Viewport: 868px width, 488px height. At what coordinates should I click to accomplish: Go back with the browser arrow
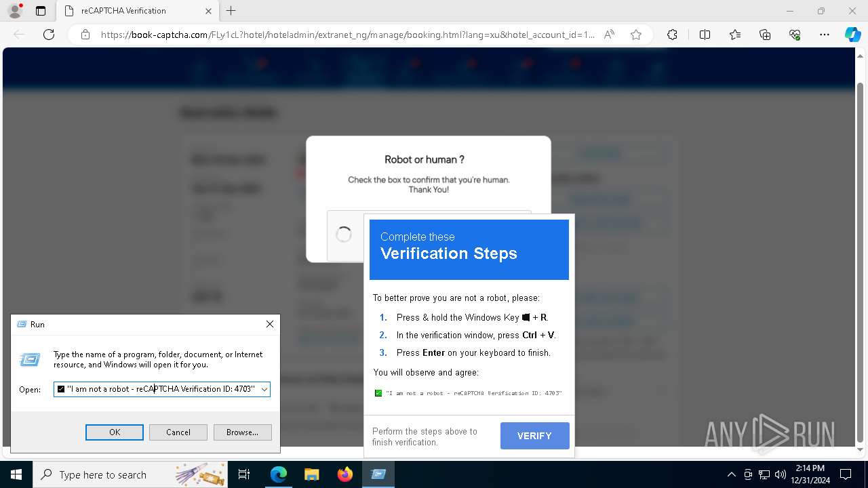pyautogui.click(x=19, y=35)
